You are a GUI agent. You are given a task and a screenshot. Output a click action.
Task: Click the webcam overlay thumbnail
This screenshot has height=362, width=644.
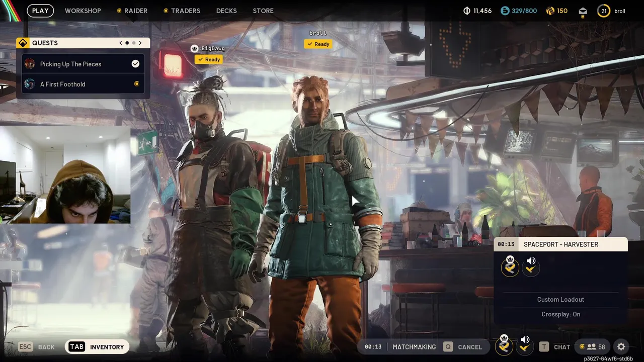(x=65, y=174)
